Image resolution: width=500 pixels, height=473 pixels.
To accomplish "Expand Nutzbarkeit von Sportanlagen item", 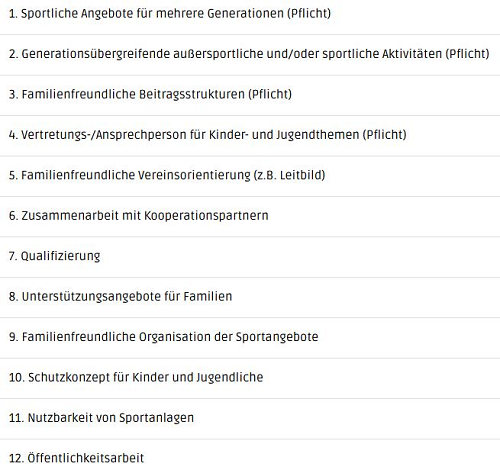I will [250, 418].
